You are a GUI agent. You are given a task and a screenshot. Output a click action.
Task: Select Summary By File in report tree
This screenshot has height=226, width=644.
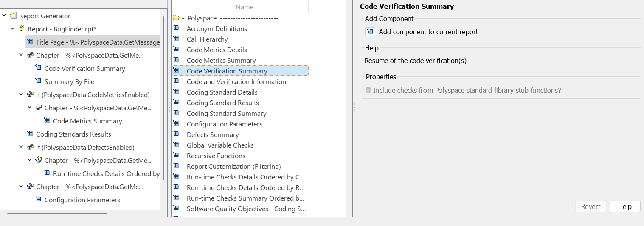(69, 81)
